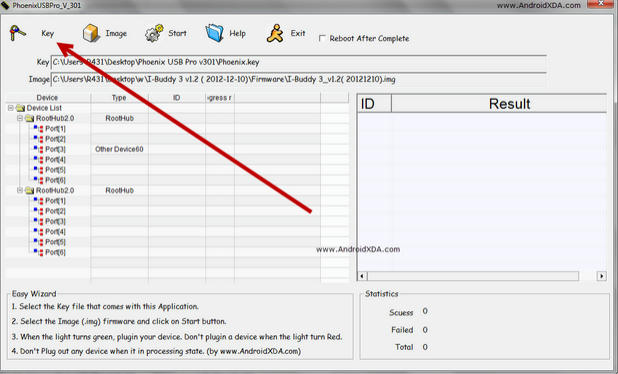Click the Start toolbar label

pyautogui.click(x=177, y=33)
